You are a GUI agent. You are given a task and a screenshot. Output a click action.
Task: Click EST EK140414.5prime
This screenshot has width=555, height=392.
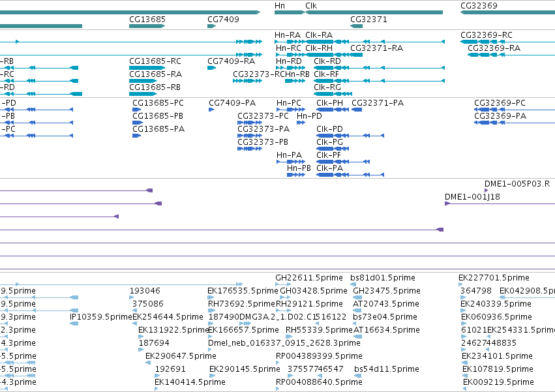pos(190,382)
